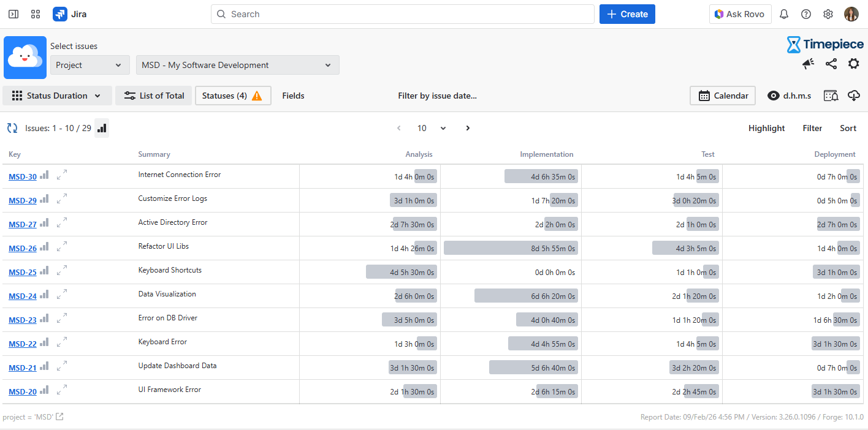Open the app switcher grid icon

point(36,14)
